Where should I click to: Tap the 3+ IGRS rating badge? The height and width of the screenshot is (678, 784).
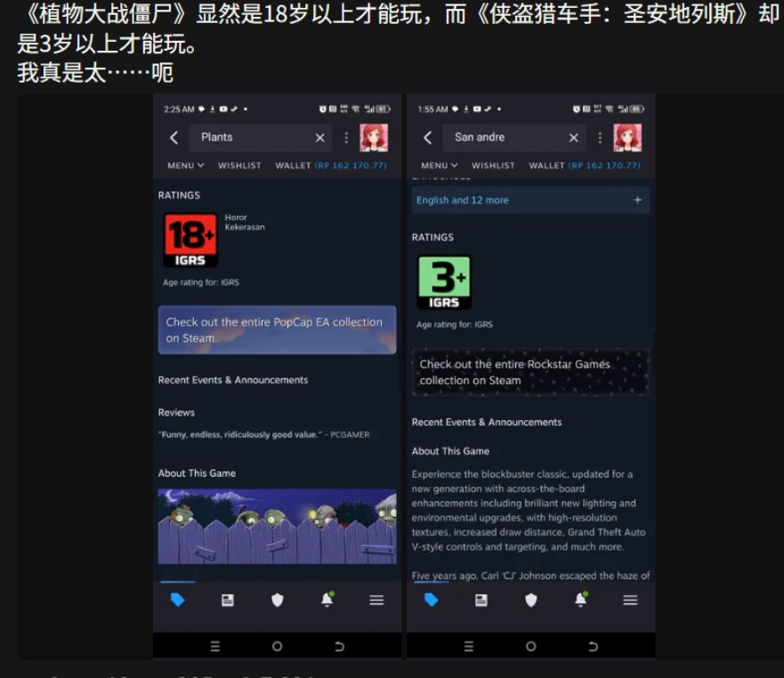coord(444,283)
